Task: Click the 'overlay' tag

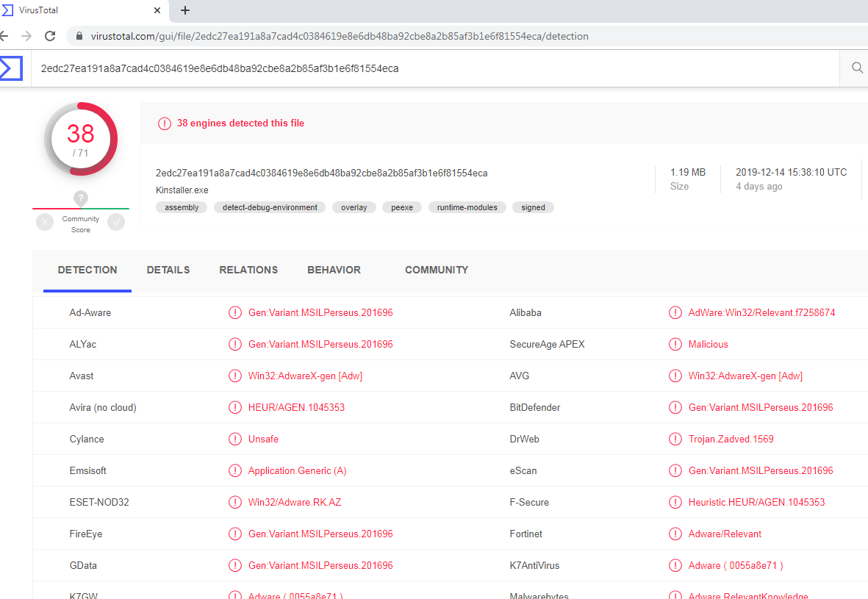Action: tap(354, 207)
